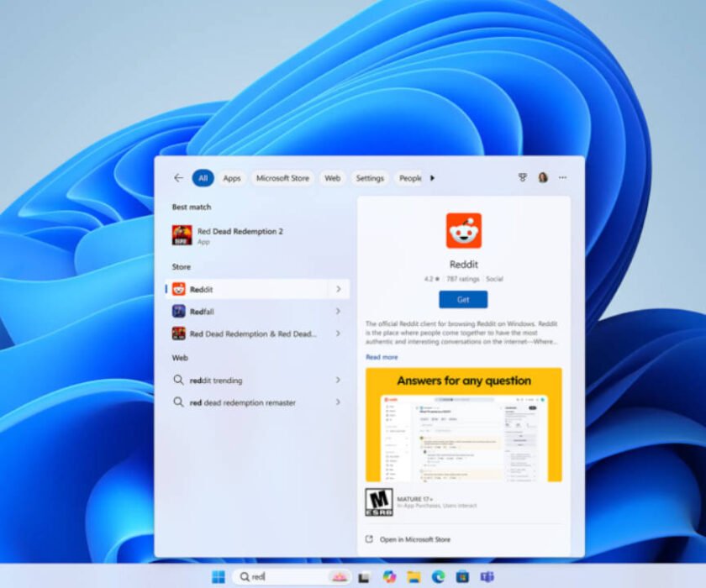
Task: Click magnifier beside red dead redemption remaster
Action: tap(178, 402)
